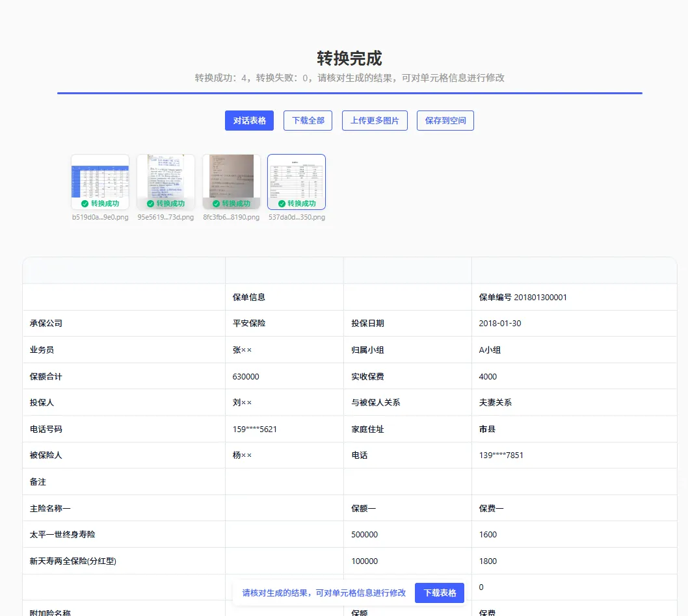Select thumbnail 95e5619...73d.png
Screen dimensions: 688x616
(166, 182)
